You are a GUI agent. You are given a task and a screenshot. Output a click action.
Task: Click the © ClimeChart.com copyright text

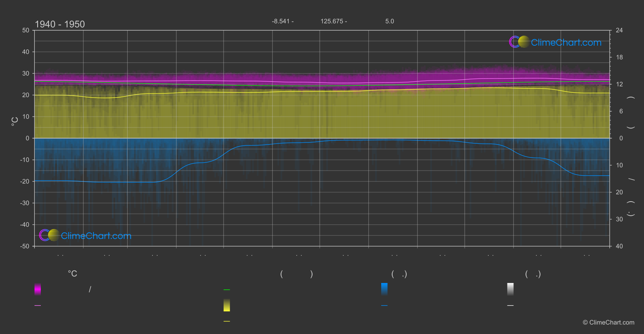click(x=608, y=323)
